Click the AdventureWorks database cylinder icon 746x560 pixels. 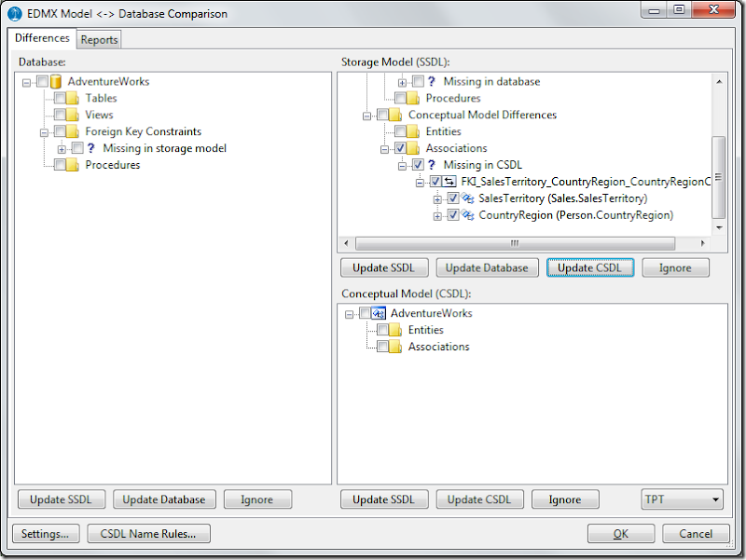56,82
